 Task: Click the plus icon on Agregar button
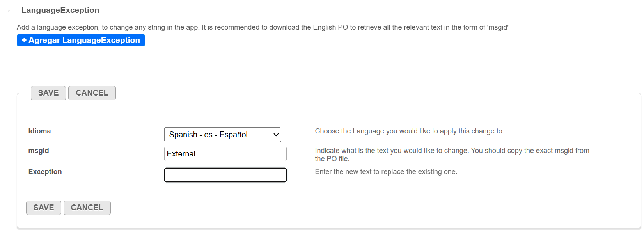24,40
